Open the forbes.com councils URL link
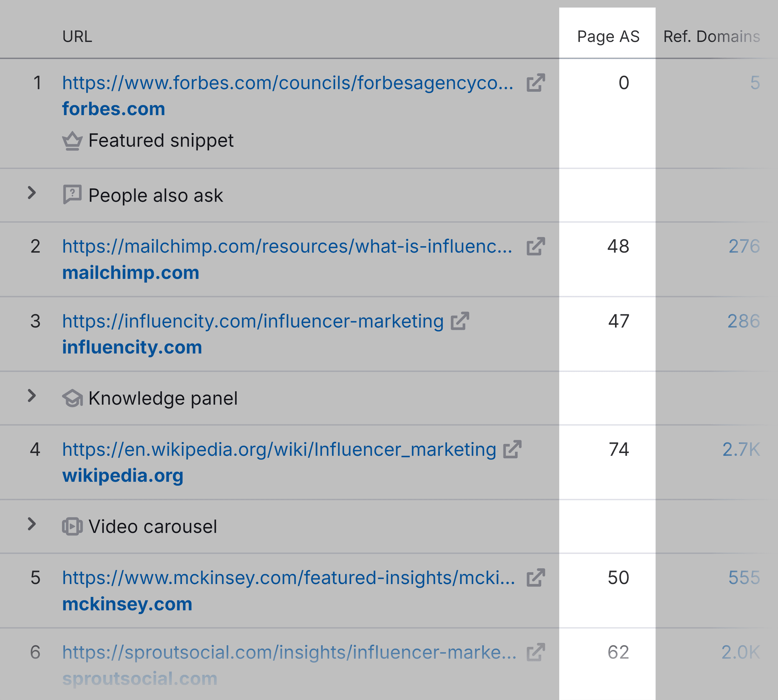The height and width of the screenshot is (700, 778). (x=288, y=83)
